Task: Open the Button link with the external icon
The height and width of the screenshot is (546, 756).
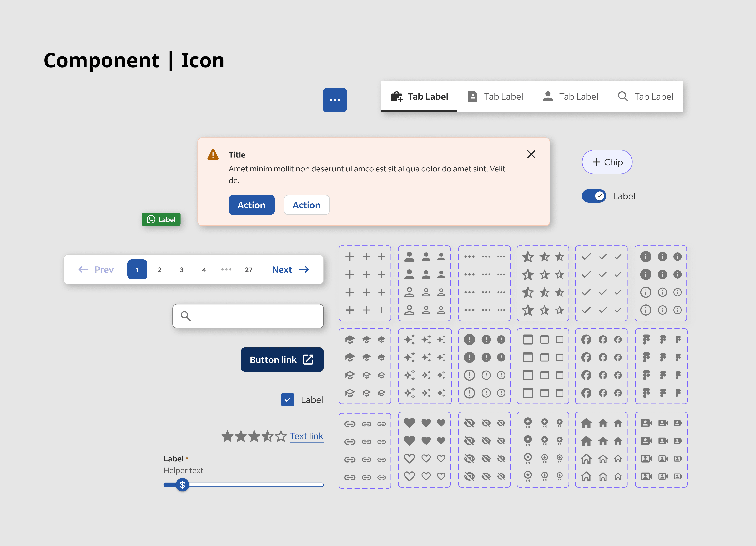Action: 282,360
